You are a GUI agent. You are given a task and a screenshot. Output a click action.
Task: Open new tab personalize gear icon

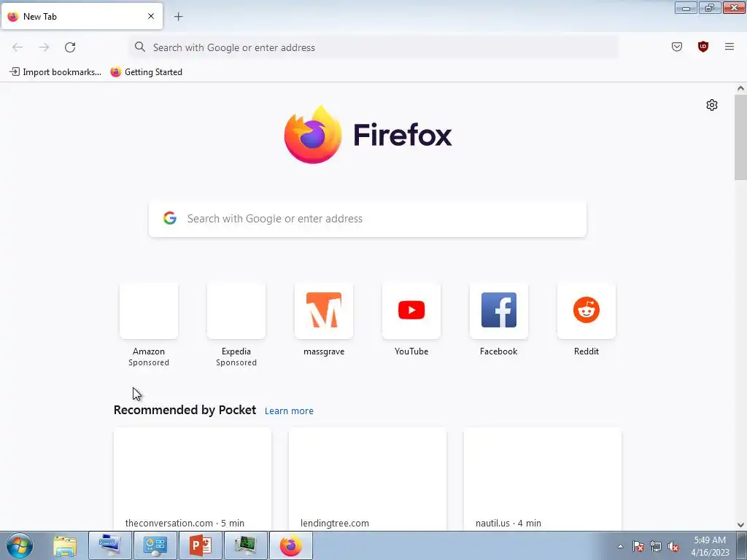(712, 105)
